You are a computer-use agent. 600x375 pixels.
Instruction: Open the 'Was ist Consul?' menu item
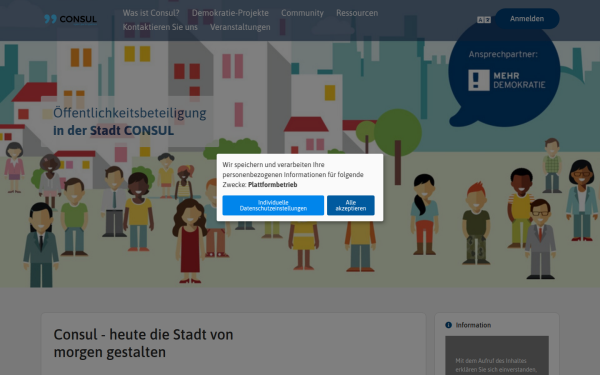tap(151, 13)
